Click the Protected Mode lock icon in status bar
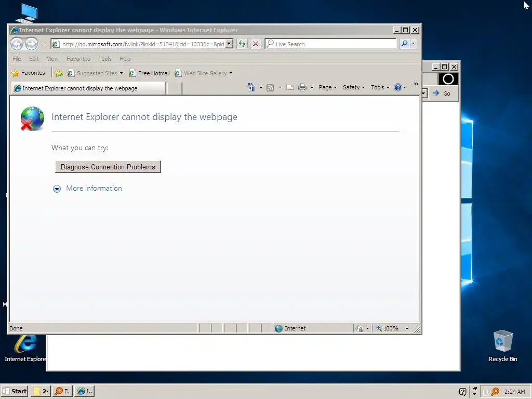 pos(360,328)
